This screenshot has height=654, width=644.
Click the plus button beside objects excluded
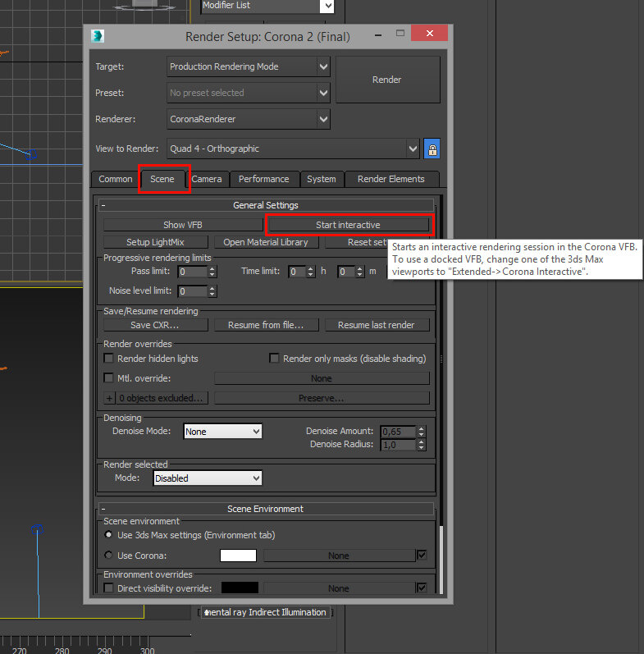tap(109, 398)
